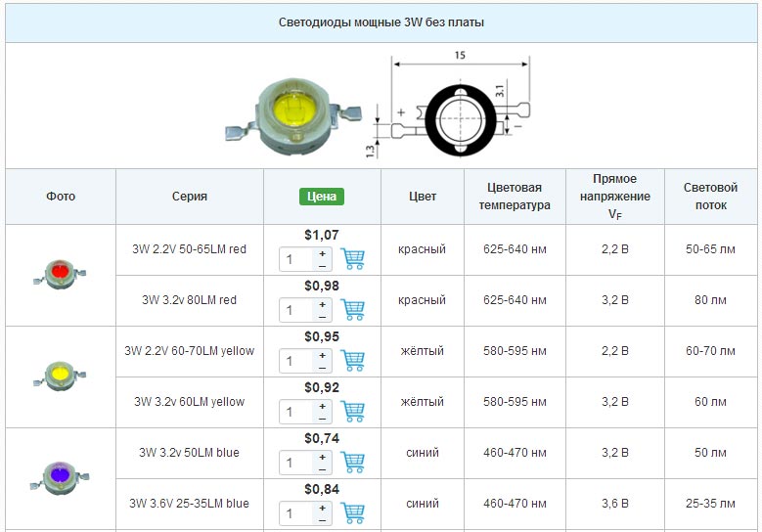The height and width of the screenshot is (532, 762).
Task: Decrease quantity for $0,74 blue LED
Action: (x=322, y=469)
